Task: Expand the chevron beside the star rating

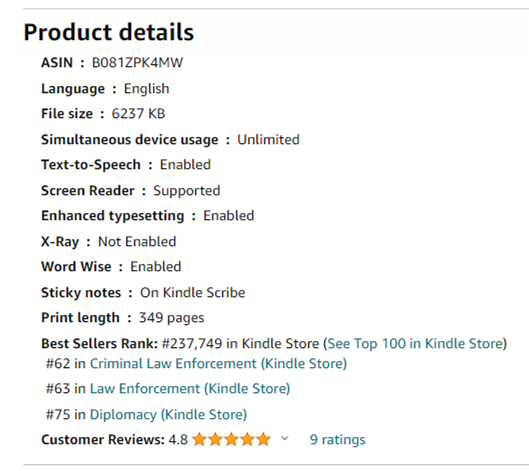Action: [x=285, y=438]
